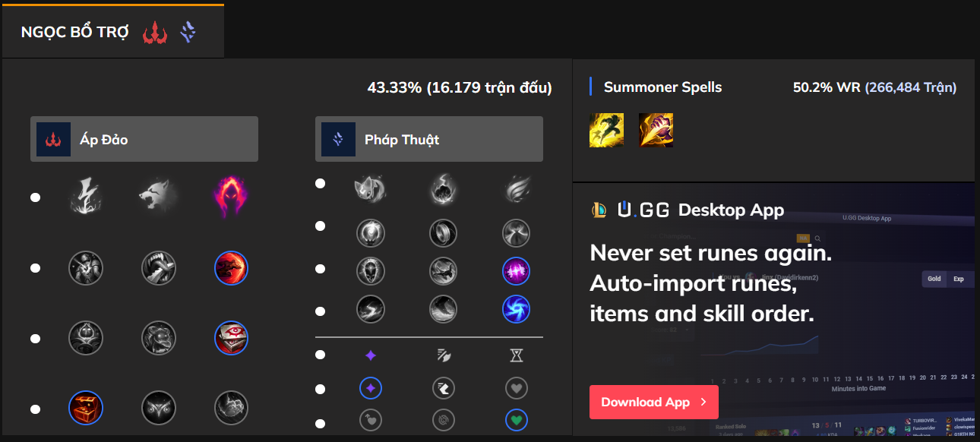This screenshot has height=442, width=980.
Task: Select the green heart Health shard
Action: (x=517, y=420)
